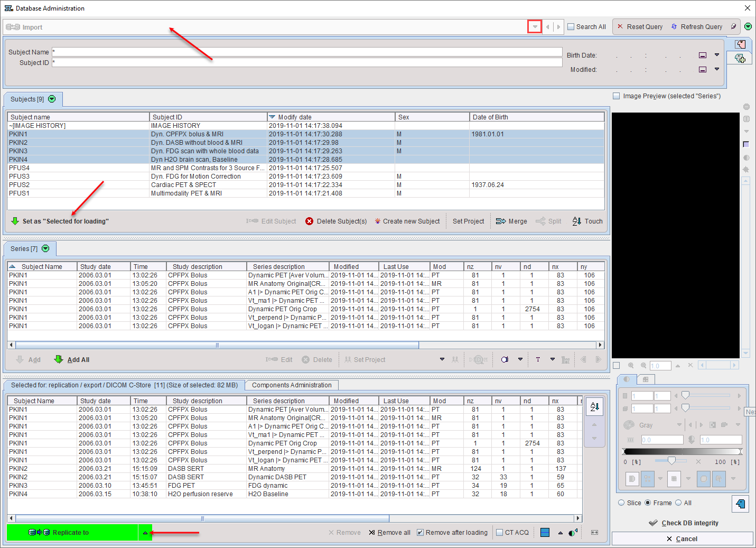Expand the Modified date dropdown arrow
The image size is (756, 548).
click(717, 69)
